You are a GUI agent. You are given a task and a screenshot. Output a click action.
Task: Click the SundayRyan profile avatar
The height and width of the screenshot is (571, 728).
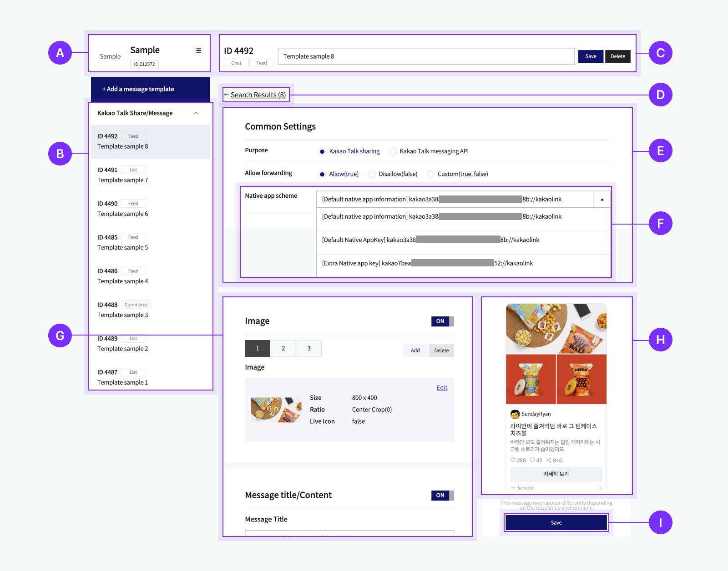pos(515,414)
